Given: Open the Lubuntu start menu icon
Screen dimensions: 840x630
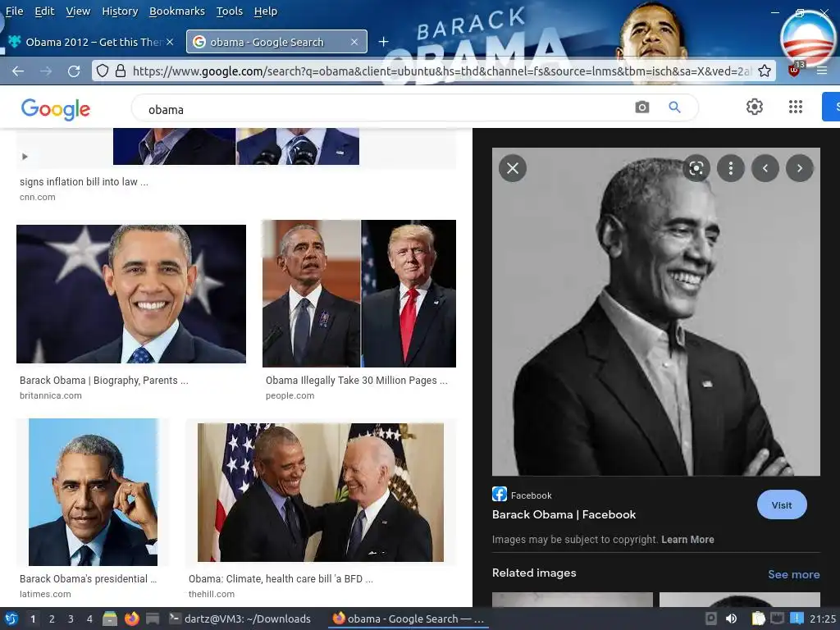Looking at the screenshot, I should (11, 619).
